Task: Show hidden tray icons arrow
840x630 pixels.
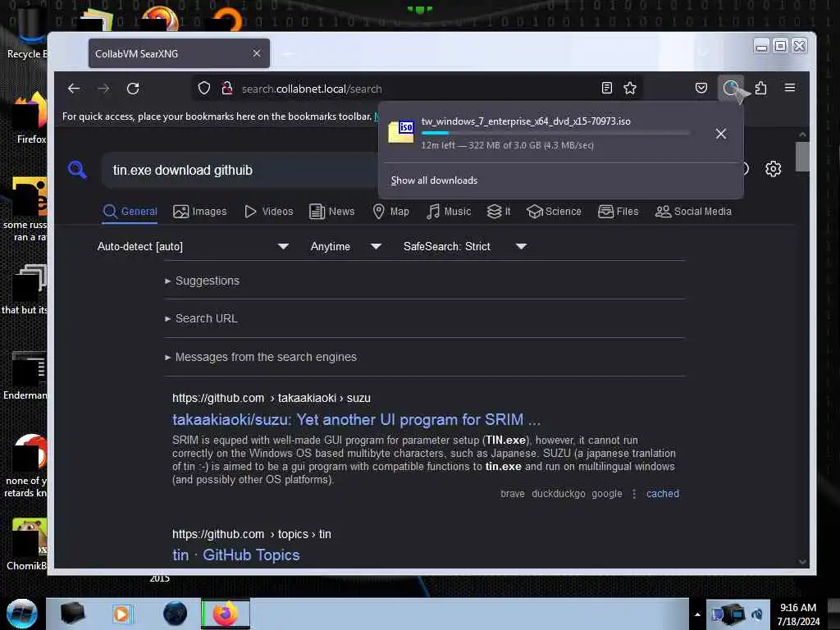Action: pyautogui.click(x=697, y=614)
